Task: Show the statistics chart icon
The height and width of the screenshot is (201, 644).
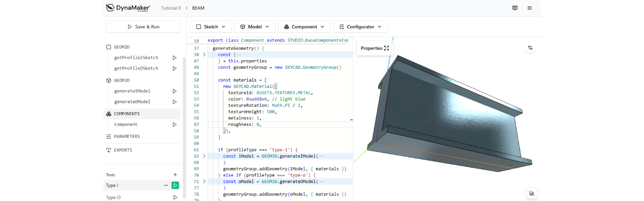Action: click(531, 193)
